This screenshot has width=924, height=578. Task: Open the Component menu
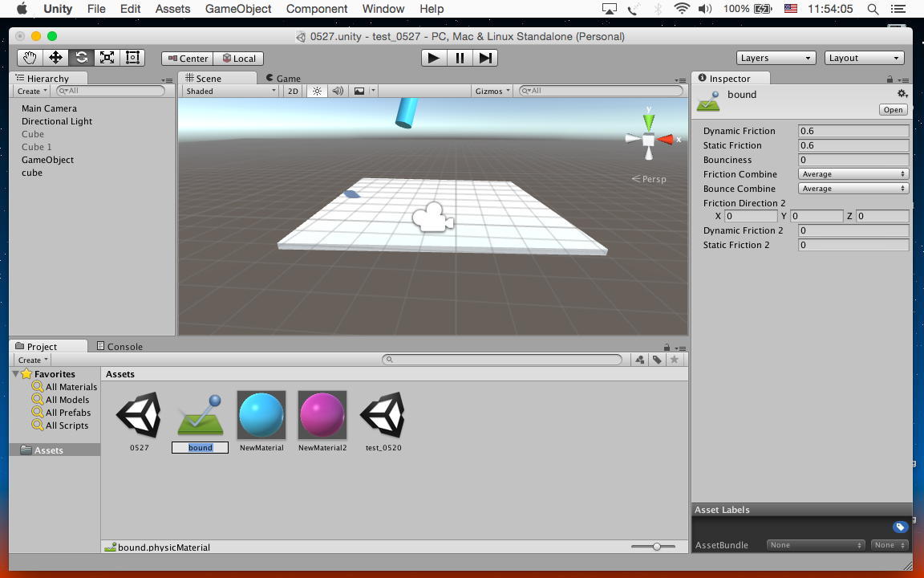click(x=317, y=9)
